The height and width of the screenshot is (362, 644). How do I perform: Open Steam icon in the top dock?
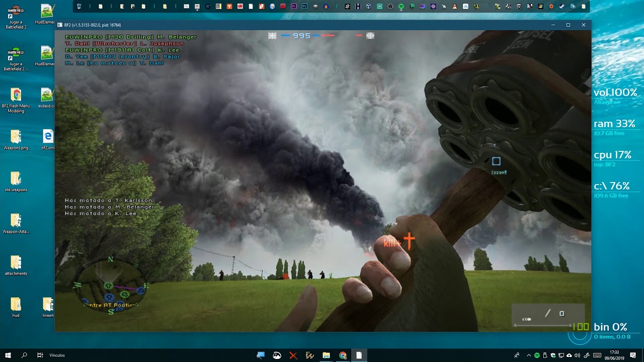(562, 7)
